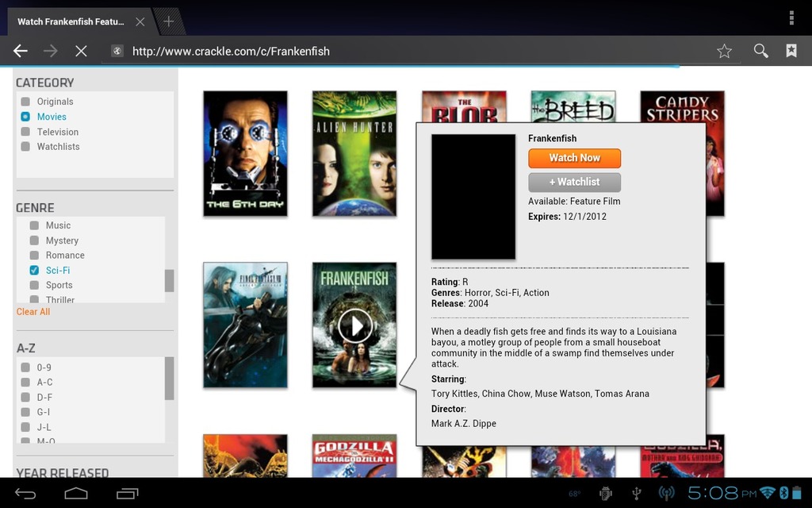Click the CATEGORY section heading

click(45, 83)
